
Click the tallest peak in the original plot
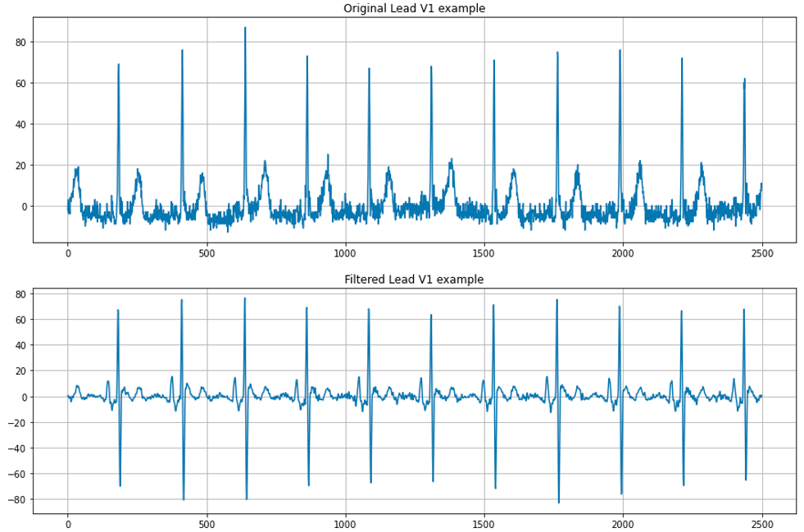[245, 28]
